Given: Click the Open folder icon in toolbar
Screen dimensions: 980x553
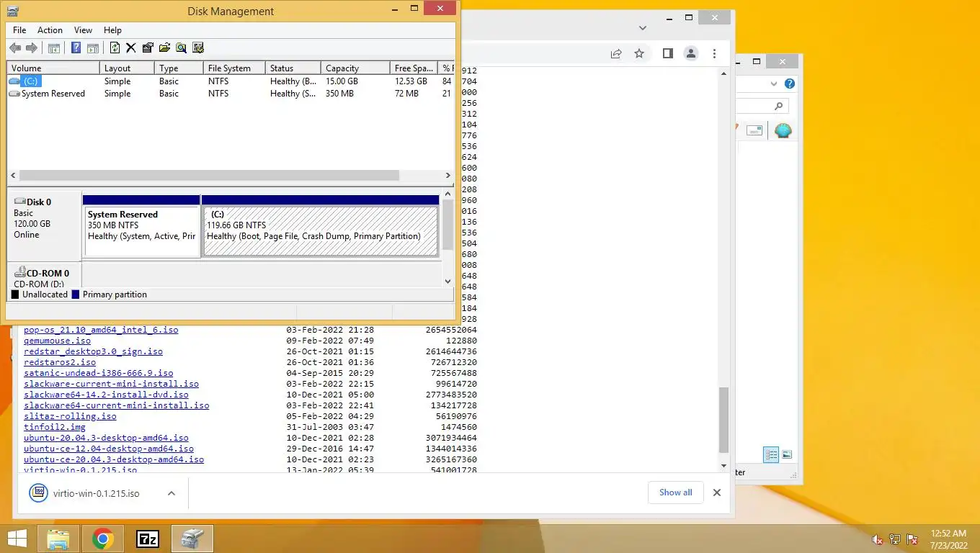Looking at the screenshot, I should 164,48.
